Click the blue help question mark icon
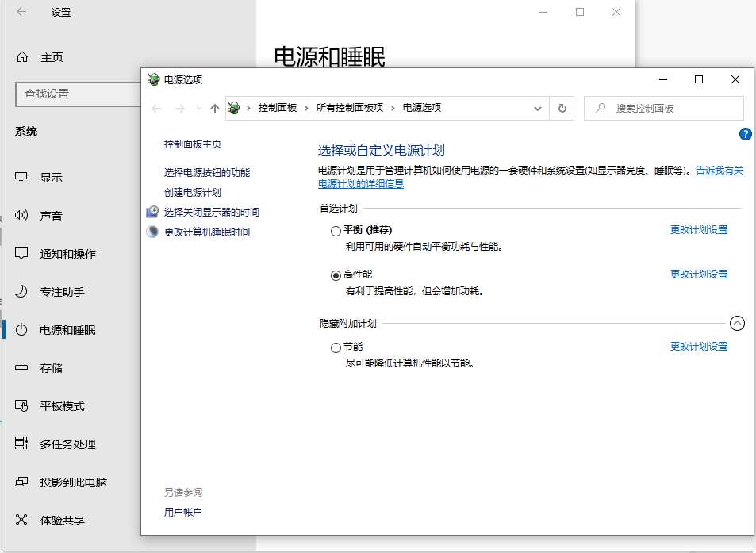Viewport: 756px width, 553px height. pyautogui.click(x=745, y=134)
